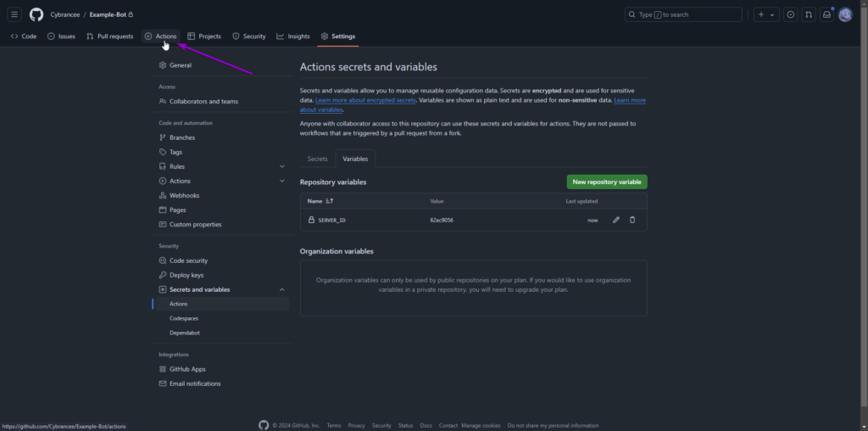The width and height of the screenshot is (868, 431).
Task: Switch to the Projects tab
Action: [204, 36]
